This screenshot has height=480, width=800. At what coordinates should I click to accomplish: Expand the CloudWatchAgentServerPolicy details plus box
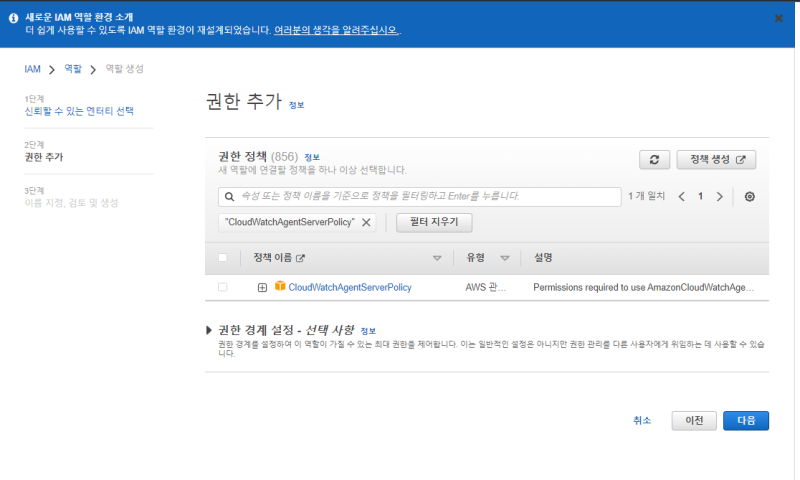point(262,288)
